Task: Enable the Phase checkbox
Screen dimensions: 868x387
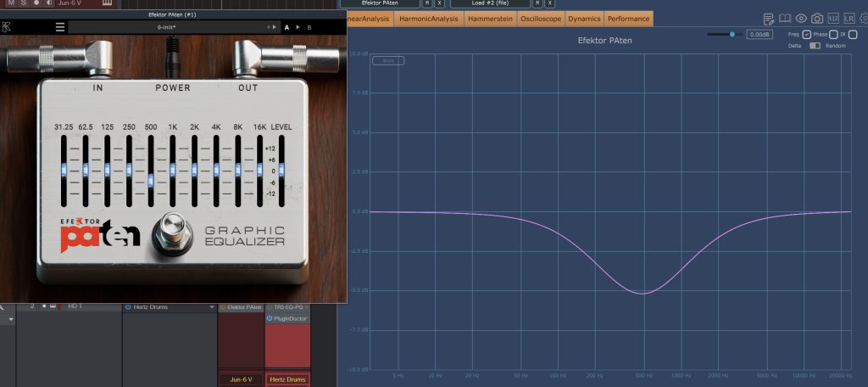Action: (x=833, y=34)
